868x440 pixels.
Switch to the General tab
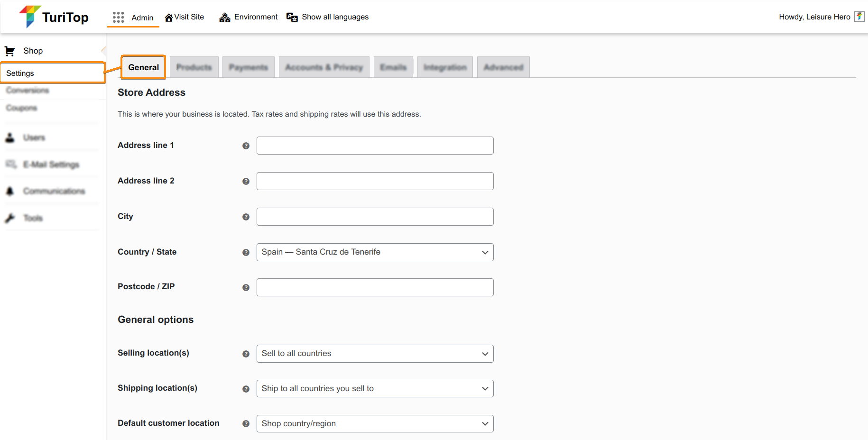[x=143, y=67]
